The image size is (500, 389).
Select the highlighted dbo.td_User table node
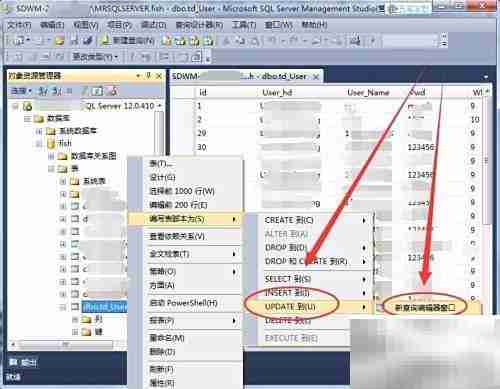[104, 307]
